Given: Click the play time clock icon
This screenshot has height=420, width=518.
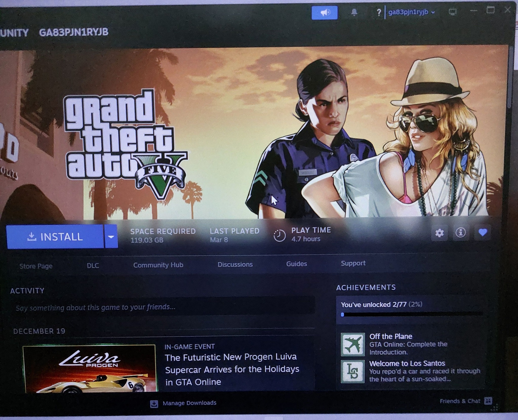Looking at the screenshot, I should (x=279, y=236).
